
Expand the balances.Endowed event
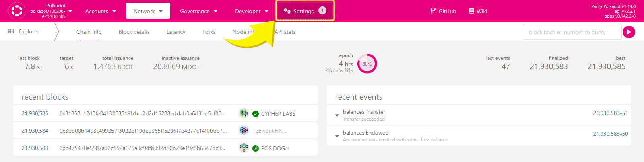[x=337, y=136]
